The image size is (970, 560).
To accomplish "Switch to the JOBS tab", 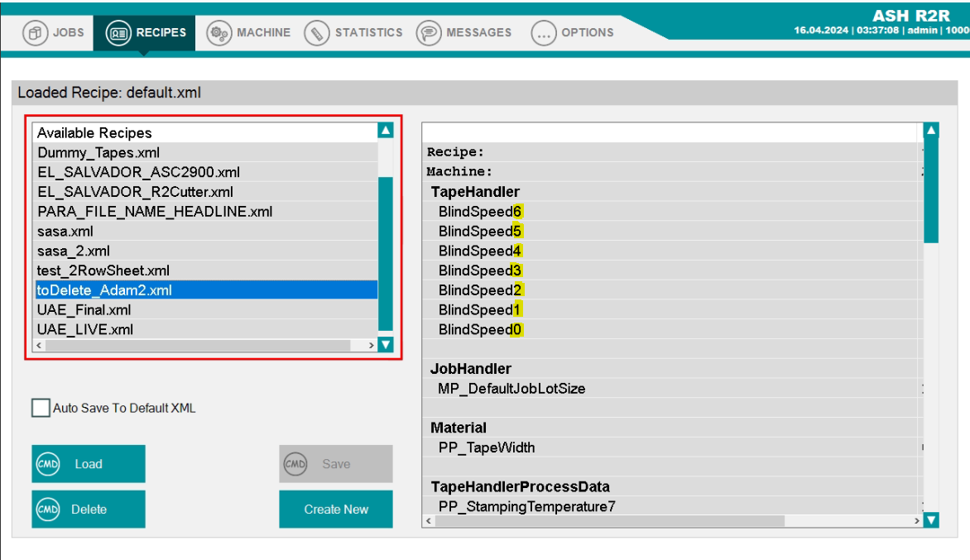I will click(56, 32).
